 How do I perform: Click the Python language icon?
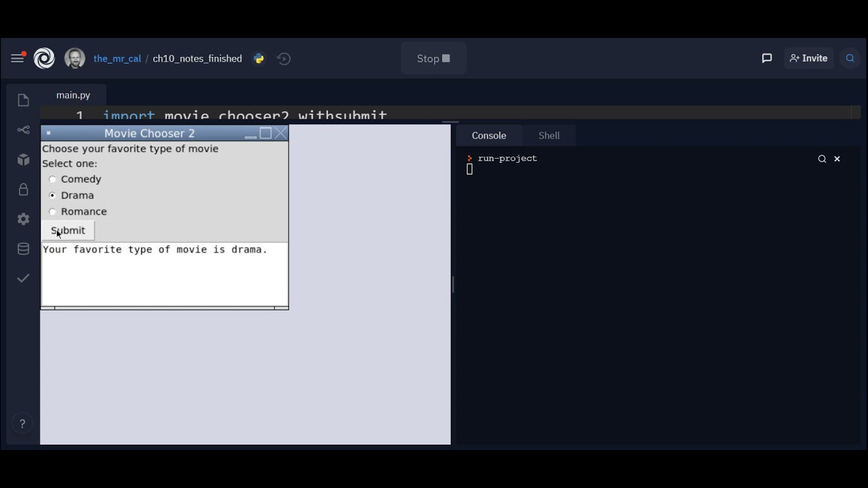[258, 58]
